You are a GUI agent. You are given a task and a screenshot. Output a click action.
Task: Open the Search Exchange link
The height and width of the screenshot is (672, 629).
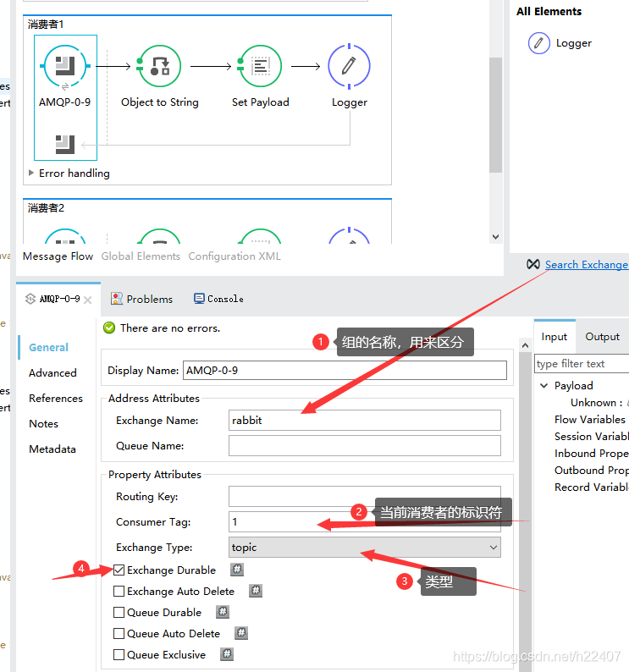(586, 264)
